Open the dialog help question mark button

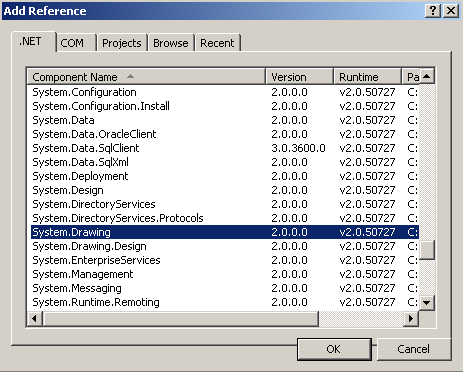click(433, 11)
